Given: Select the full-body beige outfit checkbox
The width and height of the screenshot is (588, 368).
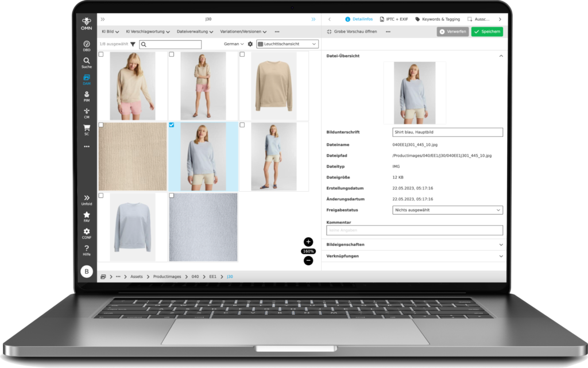Looking at the screenshot, I should (x=172, y=55).
